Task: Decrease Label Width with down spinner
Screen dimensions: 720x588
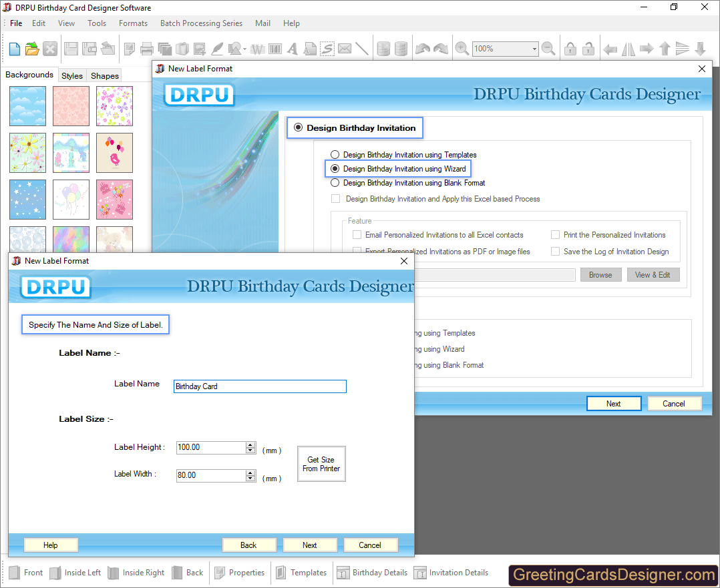Action: click(250, 479)
